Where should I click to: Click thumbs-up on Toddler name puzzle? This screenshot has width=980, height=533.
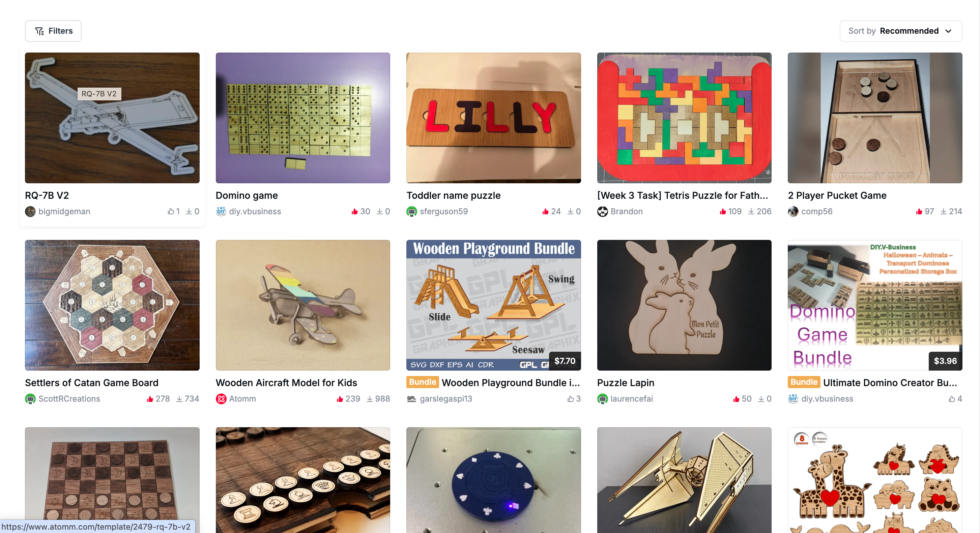point(545,211)
